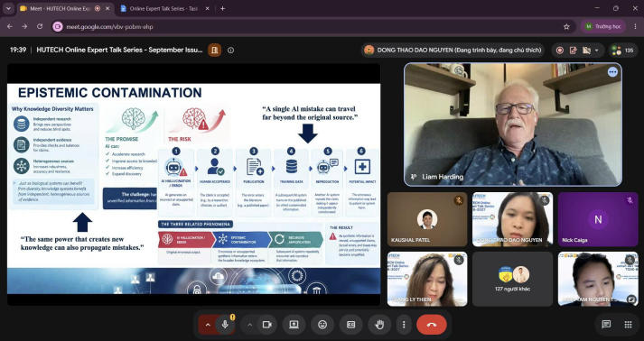This screenshot has height=341, width=644.
Task: Open the '127 người khác' tile
Action: [512, 279]
